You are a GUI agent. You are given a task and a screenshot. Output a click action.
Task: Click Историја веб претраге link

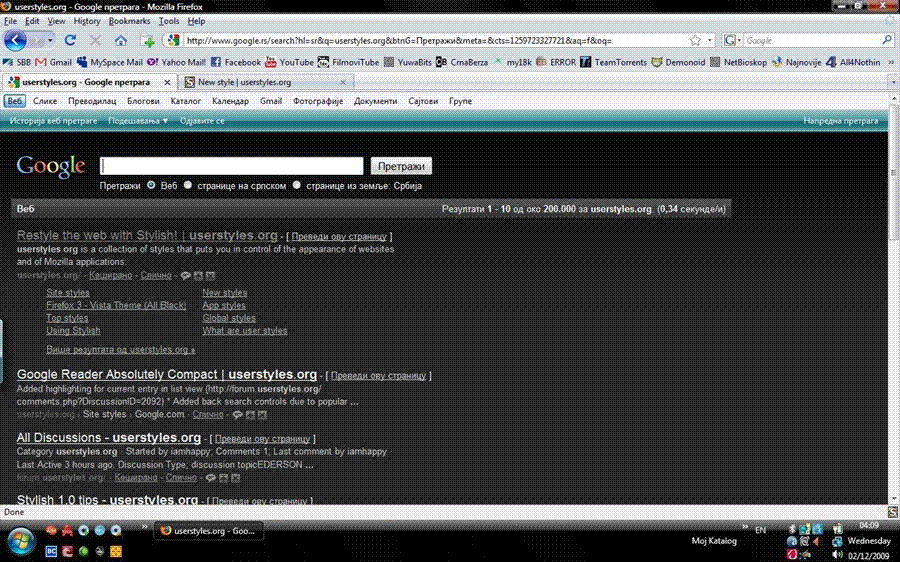click(53, 121)
